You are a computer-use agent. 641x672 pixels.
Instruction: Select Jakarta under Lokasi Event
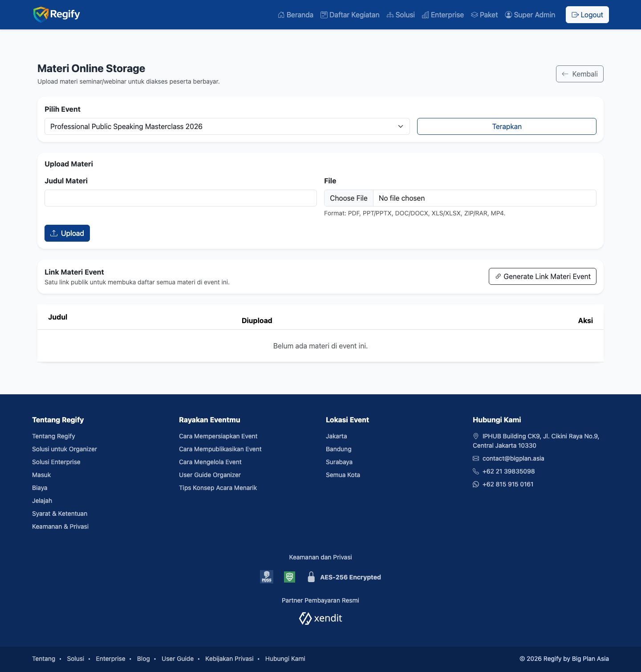336,436
